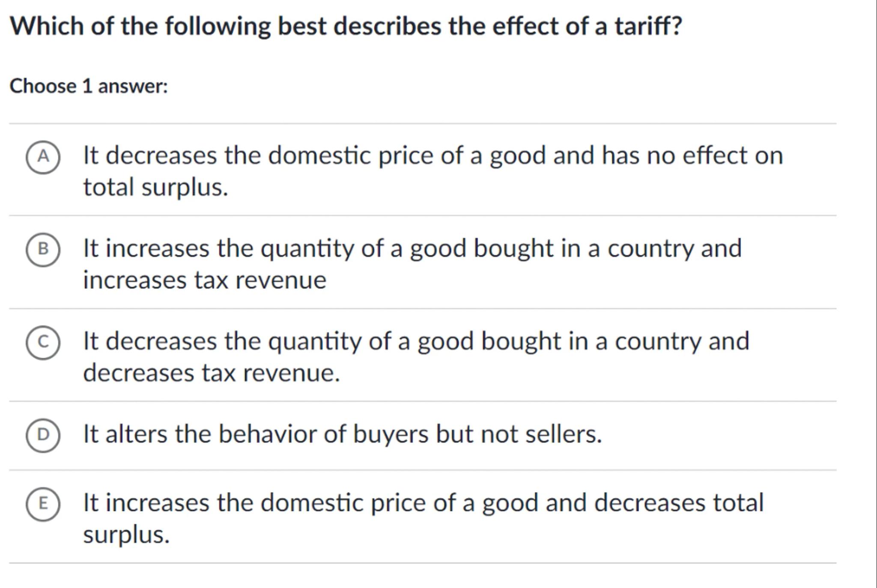
Task: Click 'decreases tax revenue.' line in option C
Action: point(211,373)
